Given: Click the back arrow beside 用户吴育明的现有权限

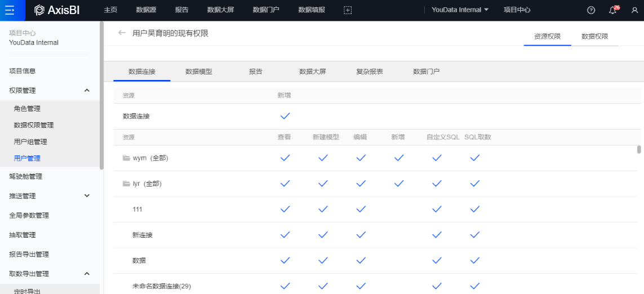Looking at the screenshot, I should click(x=122, y=33).
